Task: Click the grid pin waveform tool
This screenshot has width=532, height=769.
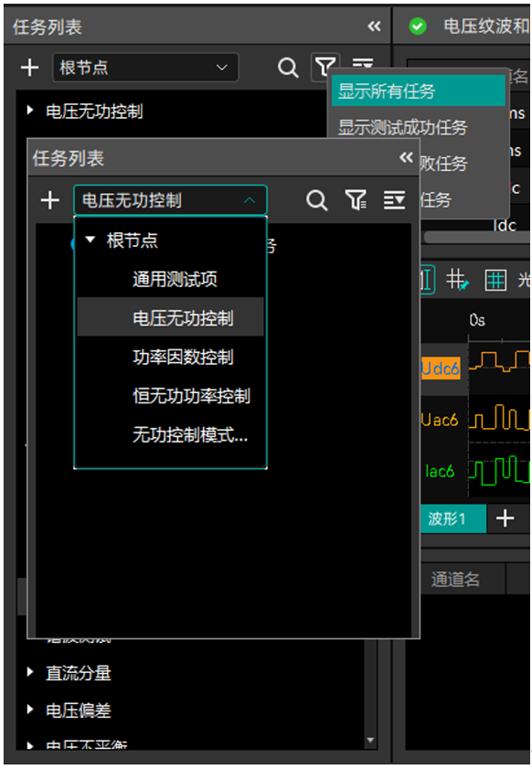Action: tap(457, 280)
